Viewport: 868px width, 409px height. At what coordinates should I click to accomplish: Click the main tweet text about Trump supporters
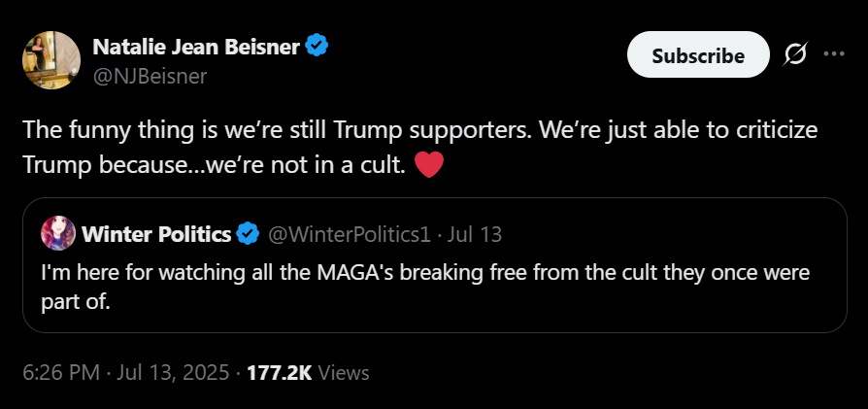tap(420, 147)
